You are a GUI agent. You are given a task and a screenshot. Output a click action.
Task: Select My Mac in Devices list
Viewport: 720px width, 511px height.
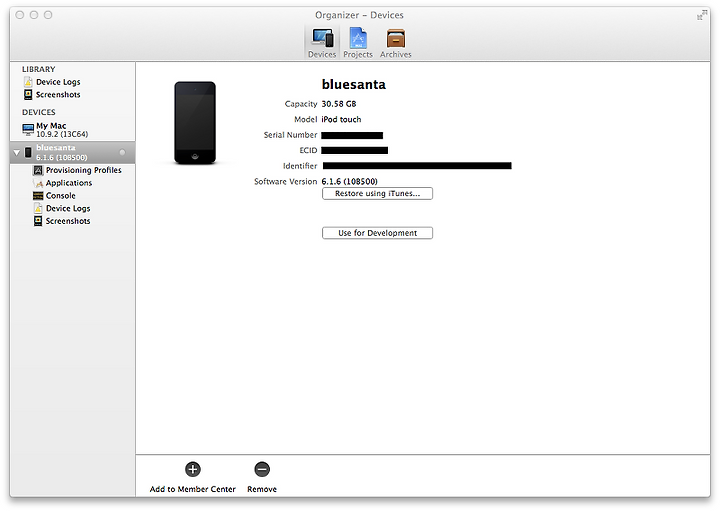[73, 130]
